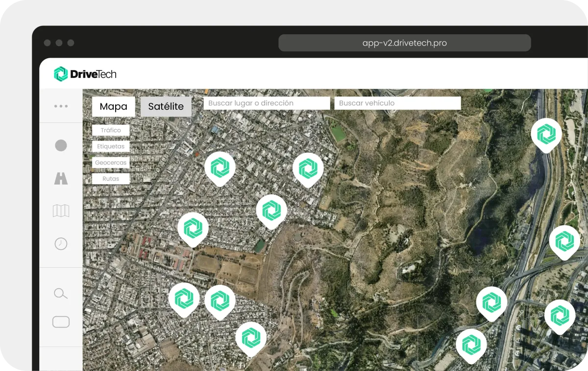Image resolution: width=588 pixels, height=371 pixels.
Task: Switch to Satélite view
Action: 166,106
